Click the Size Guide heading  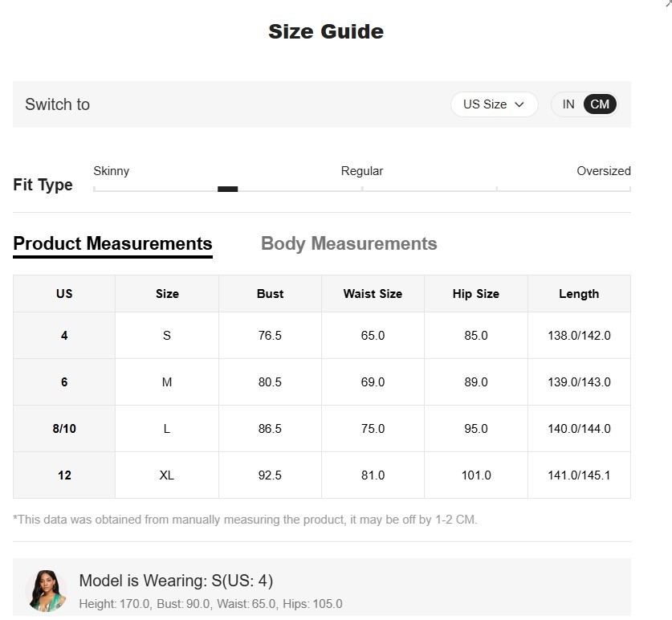pyautogui.click(x=326, y=31)
